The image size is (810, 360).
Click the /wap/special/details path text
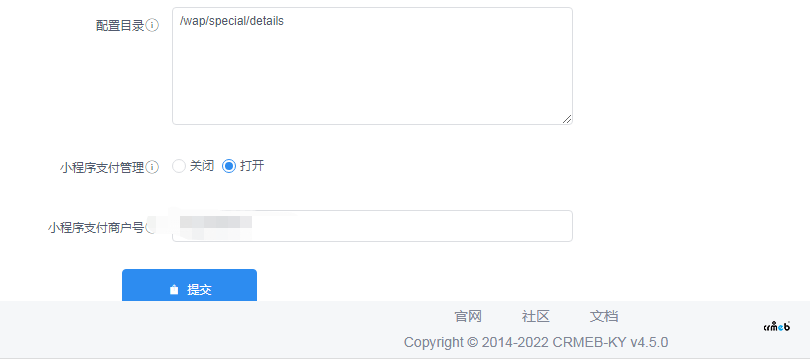pyautogui.click(x=231, y=22)
